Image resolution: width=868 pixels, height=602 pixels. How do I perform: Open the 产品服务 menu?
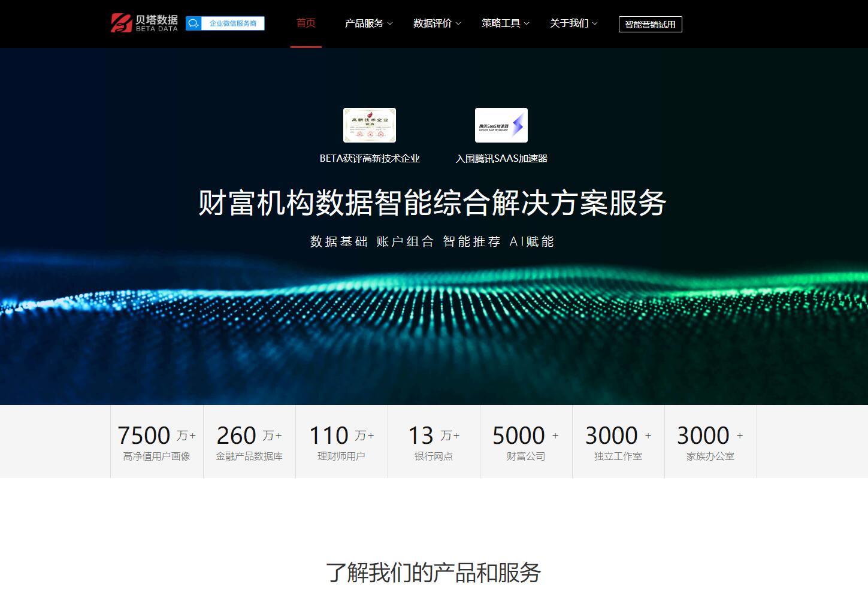(x=364, y=23)
